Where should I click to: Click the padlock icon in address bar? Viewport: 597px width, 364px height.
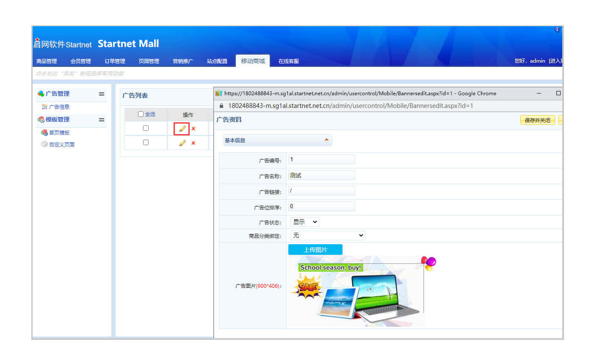point(221,106)
